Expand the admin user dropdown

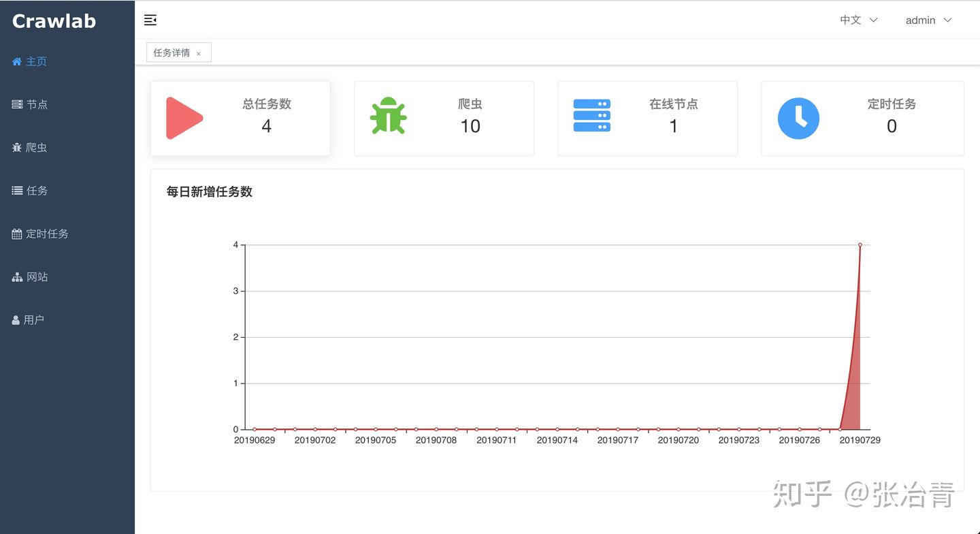point(928,20)
